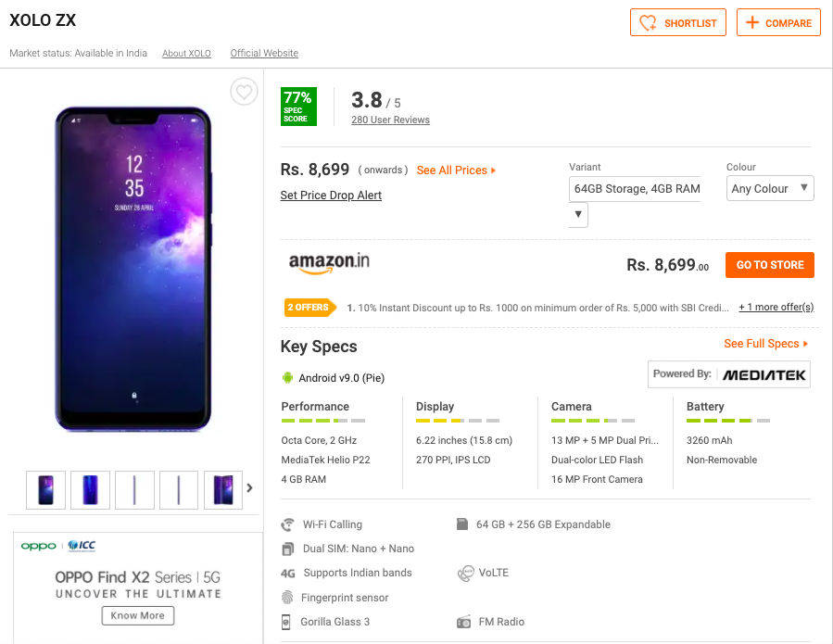833x644 pixels.
Task: Open See All Prices
Action: 456,170
